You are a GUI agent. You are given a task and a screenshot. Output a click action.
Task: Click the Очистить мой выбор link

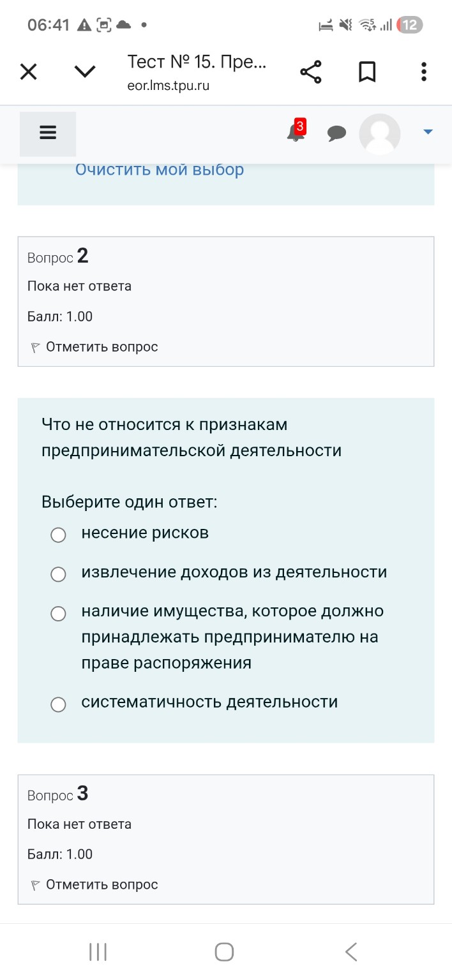[x=159, y=169]
